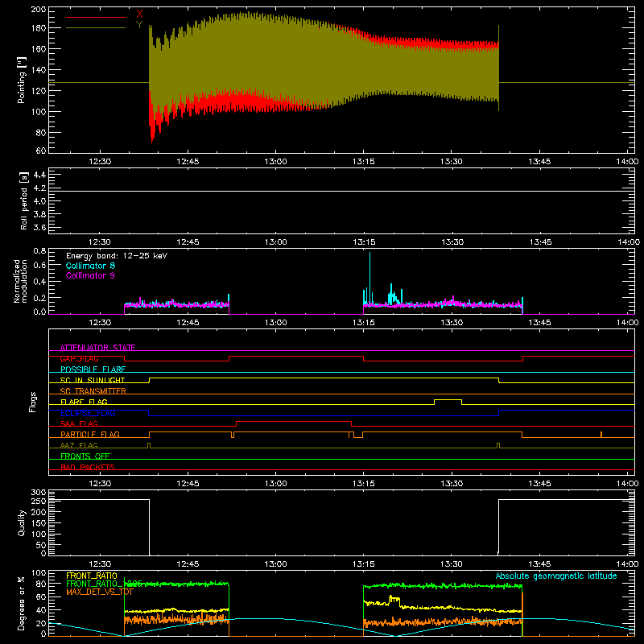Select the Flags axis title
The image size is (644, 644).
tap(32, 402)
